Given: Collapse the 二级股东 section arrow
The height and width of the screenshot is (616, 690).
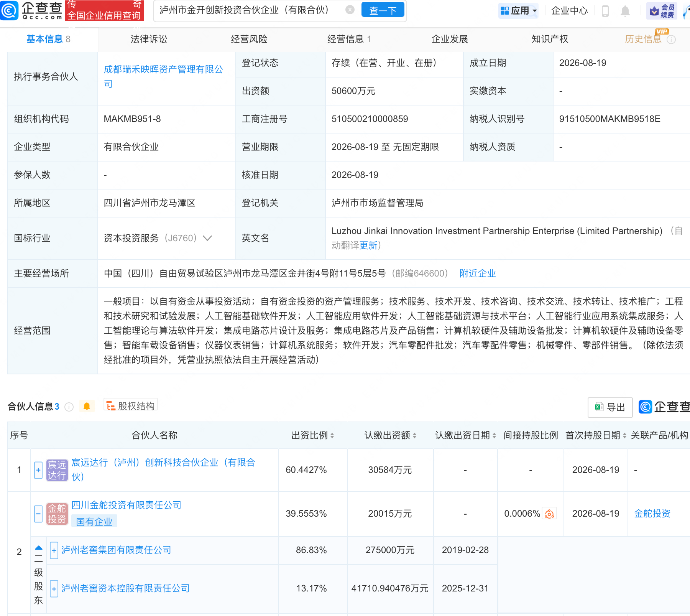Looking at the screenshot, I should pos(39,548).
